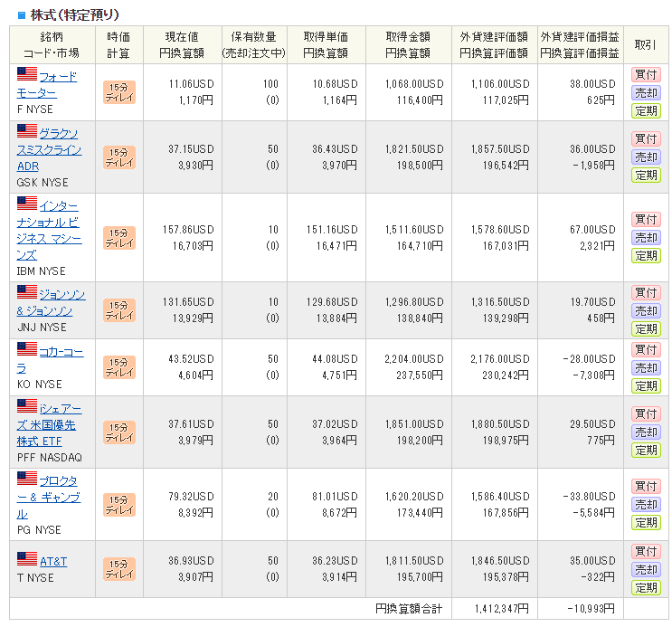Viewport: 672px width, 627px height.
Task: Click 売却 button for PFF row
Action: [646, 432]
